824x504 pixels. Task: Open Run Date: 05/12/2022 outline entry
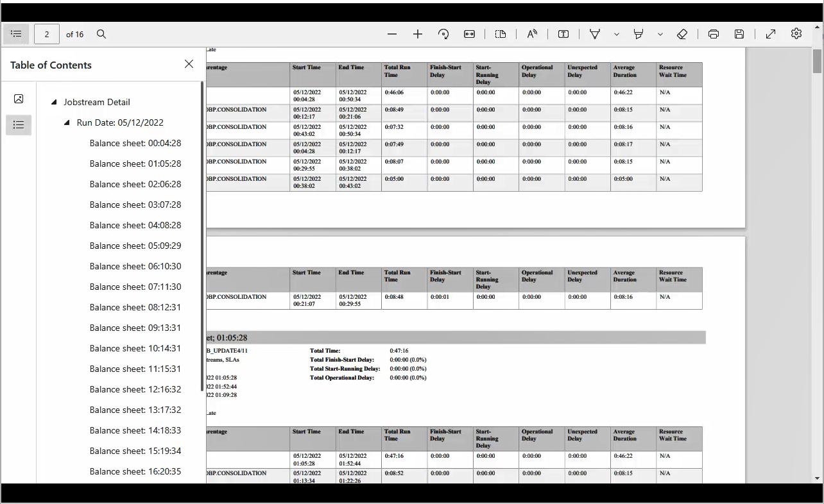[120, 122]
